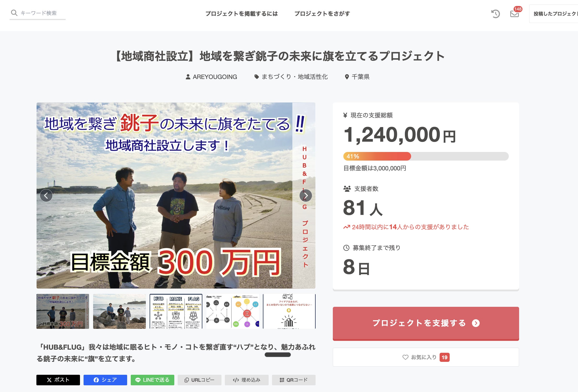Click the search magnifier icon
Image resolution: width=578 pixels, height=392 pixels.
coord(14,13)
